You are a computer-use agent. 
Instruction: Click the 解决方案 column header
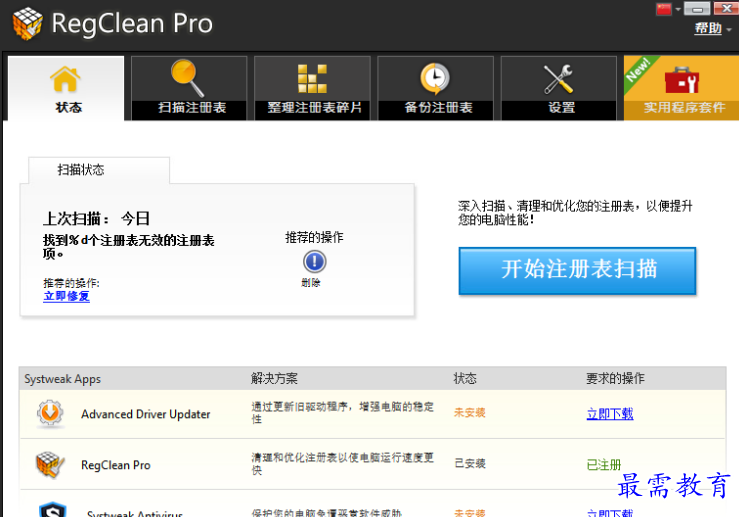(274, 378)
